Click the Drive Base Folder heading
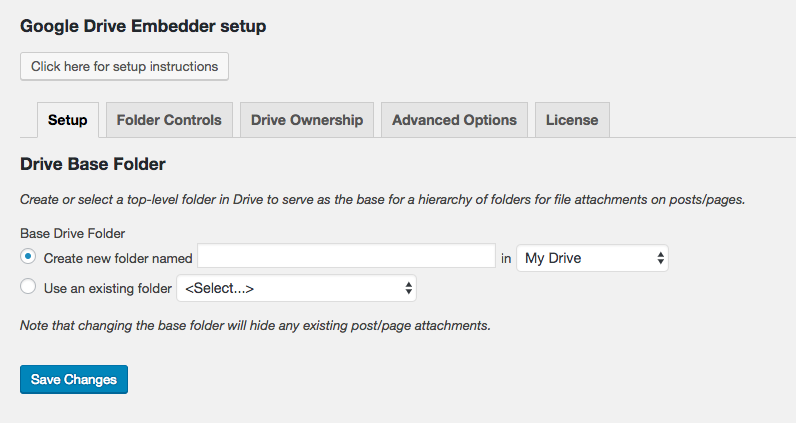 [93, 164]
